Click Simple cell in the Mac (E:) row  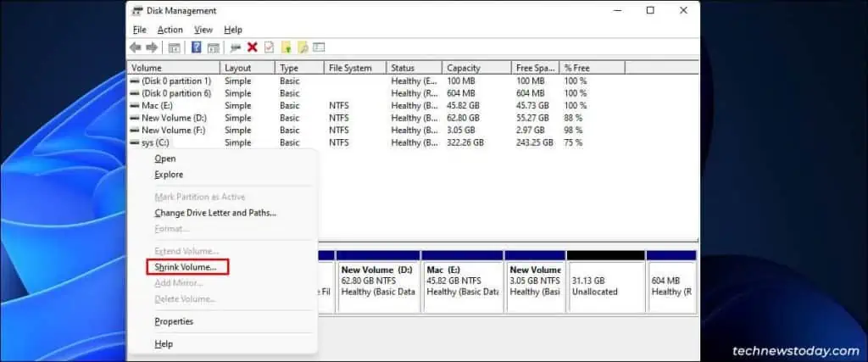tap(238, 105)
